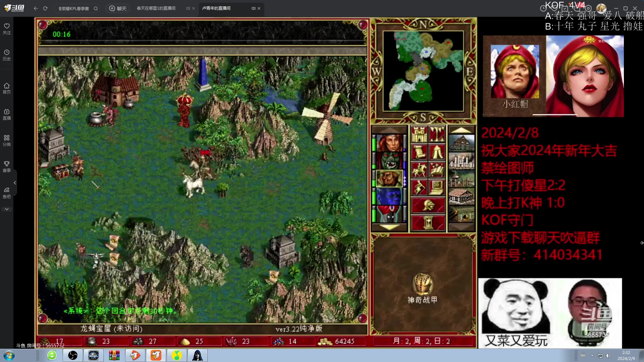This screenshot has width=644, height=362.
Task: Move hero with horseman icon
Action: pyautogui.click(x=419, y=170)
